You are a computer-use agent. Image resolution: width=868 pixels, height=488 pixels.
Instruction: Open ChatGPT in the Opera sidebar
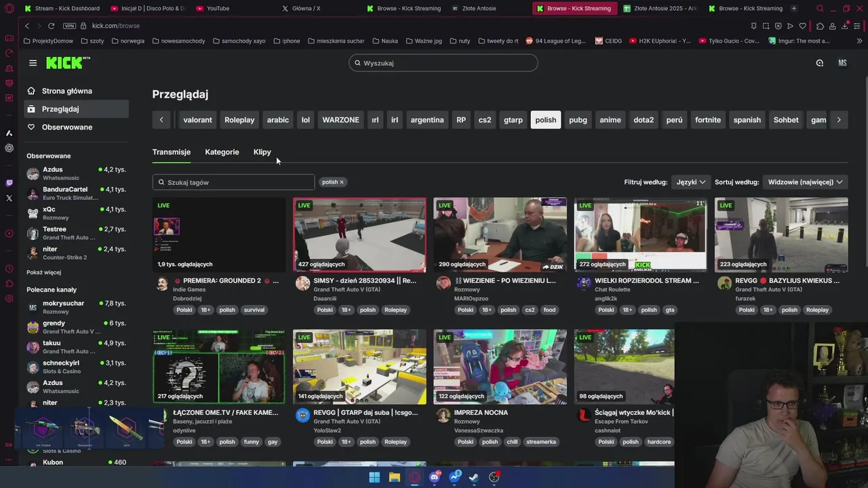tap(9, 148)
